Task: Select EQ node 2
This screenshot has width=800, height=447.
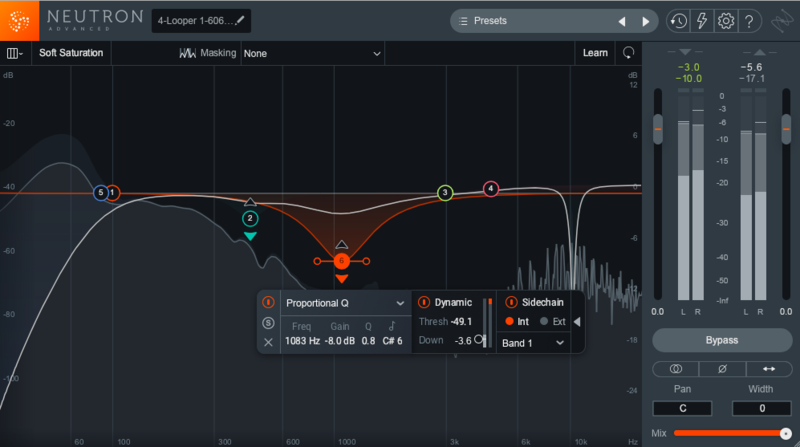Action: [x=250, y=218]
